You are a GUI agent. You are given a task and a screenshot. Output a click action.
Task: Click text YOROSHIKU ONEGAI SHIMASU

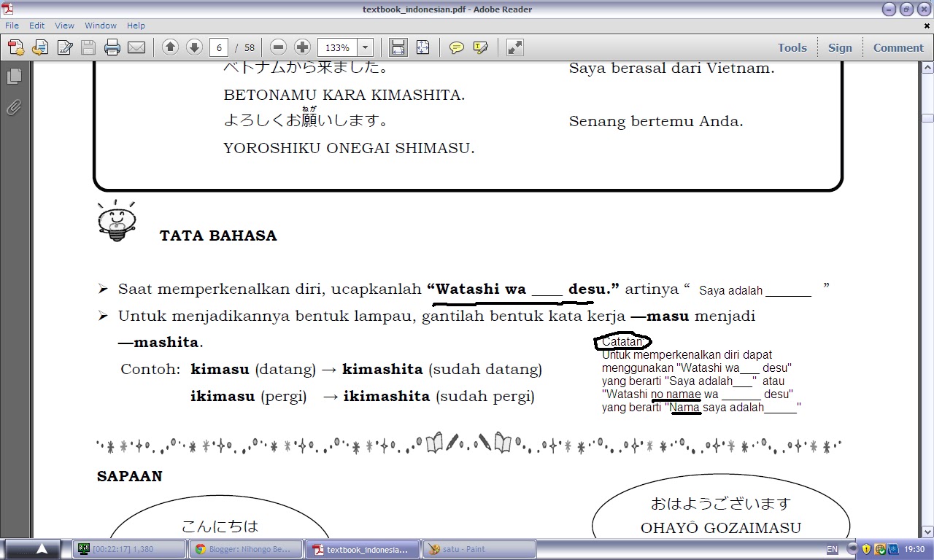tap(349, 148)
